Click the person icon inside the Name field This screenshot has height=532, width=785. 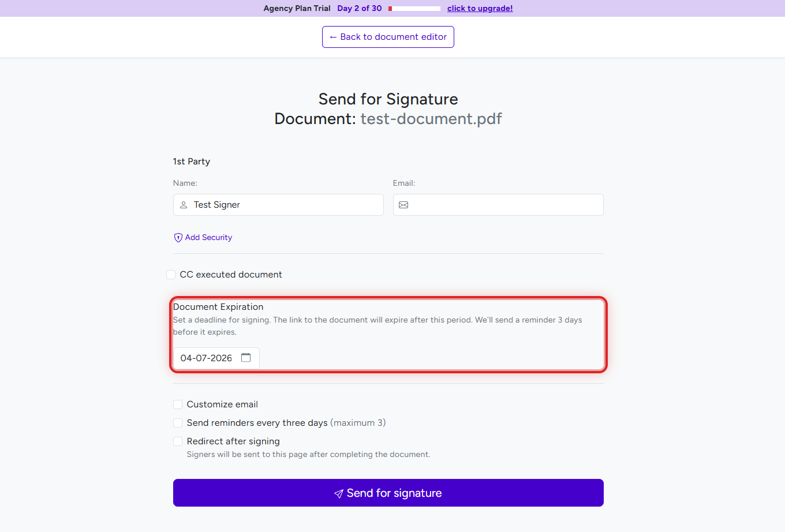184,205
